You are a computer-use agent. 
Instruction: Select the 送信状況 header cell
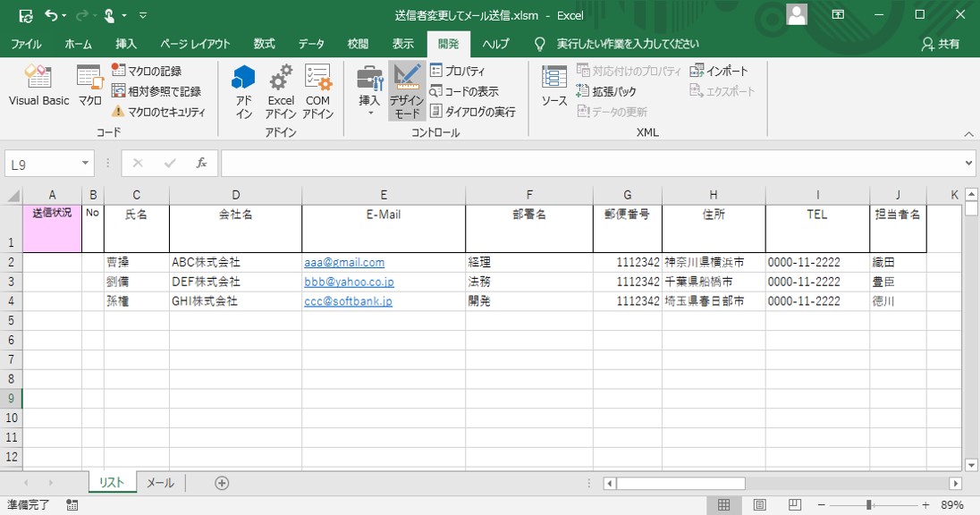[x=52, y=229]
